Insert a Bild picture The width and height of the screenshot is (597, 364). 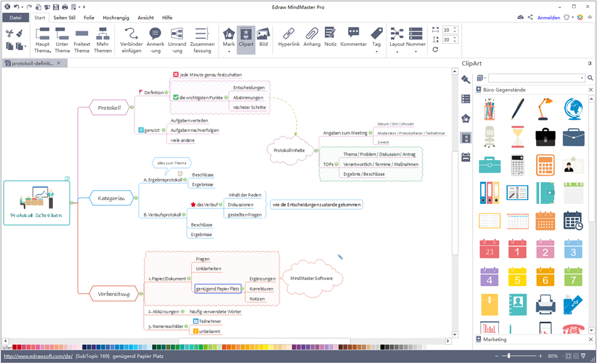coord(263,37)
